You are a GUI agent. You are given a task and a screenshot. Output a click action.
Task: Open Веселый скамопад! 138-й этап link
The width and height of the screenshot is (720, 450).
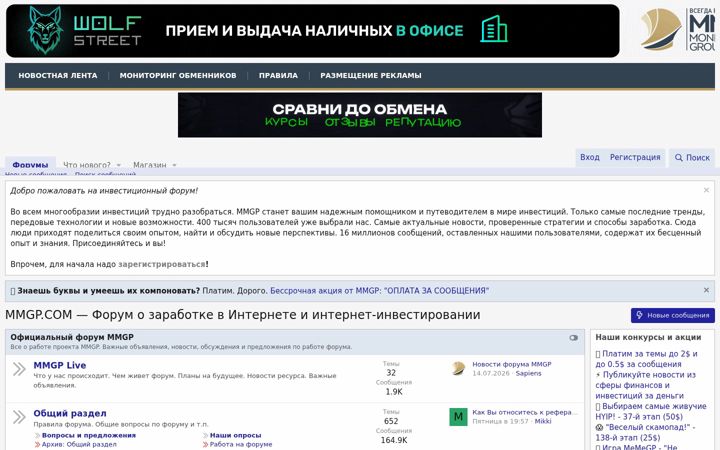point(646,433)
